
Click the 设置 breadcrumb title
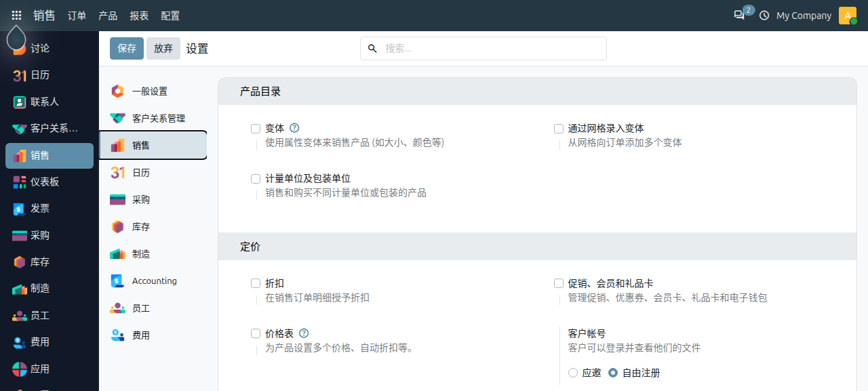[x=197, y=49]
